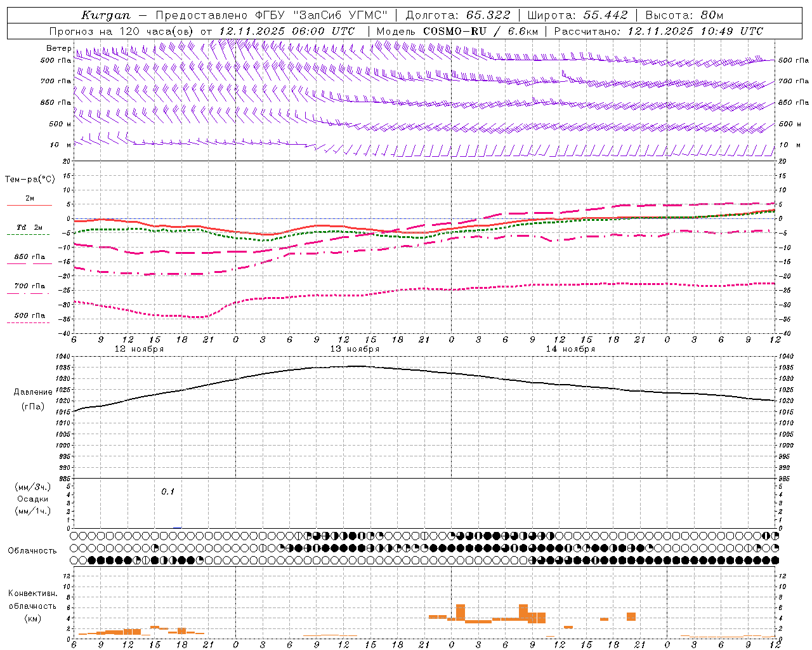Click the "Kurgan" station name in header
Viewport: 812px width, 650px height.
coord(106,15)
